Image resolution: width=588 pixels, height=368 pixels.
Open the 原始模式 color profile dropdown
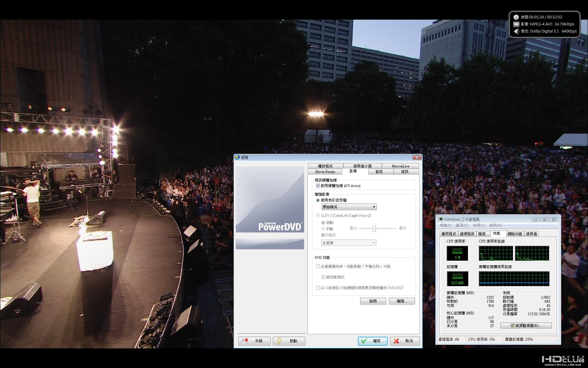(x=349, y=207)
